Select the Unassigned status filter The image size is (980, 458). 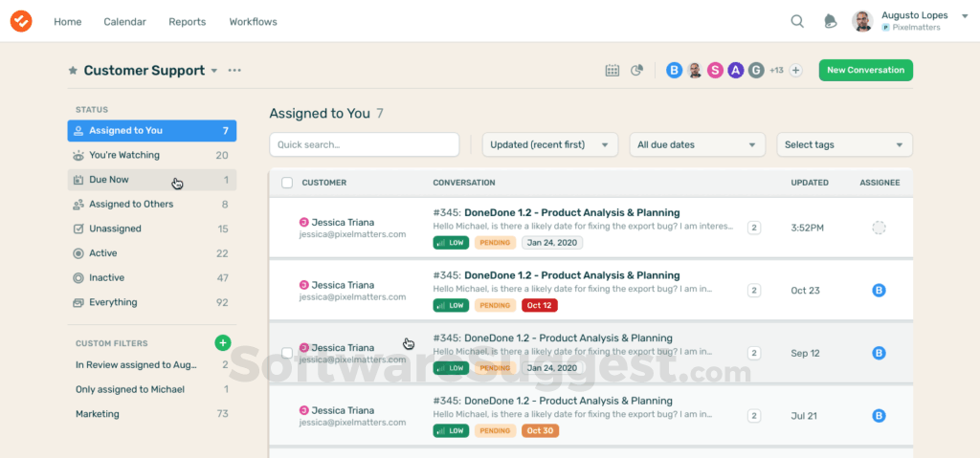coord(115,229)
